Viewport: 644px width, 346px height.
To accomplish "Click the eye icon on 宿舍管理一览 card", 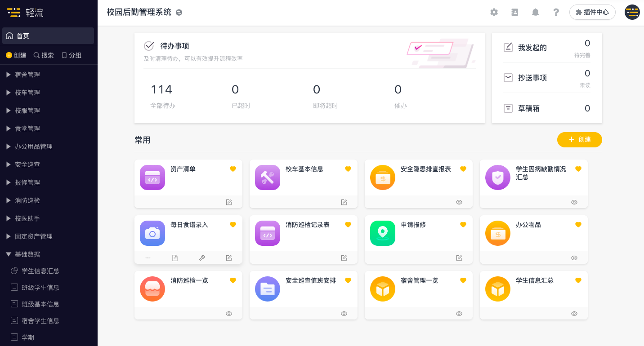I will coord(459,314).
